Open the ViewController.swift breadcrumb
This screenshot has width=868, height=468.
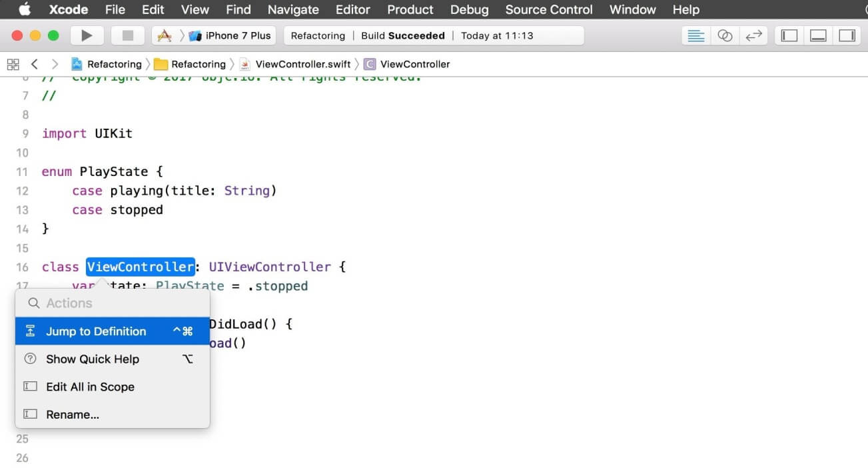[296, 64]
